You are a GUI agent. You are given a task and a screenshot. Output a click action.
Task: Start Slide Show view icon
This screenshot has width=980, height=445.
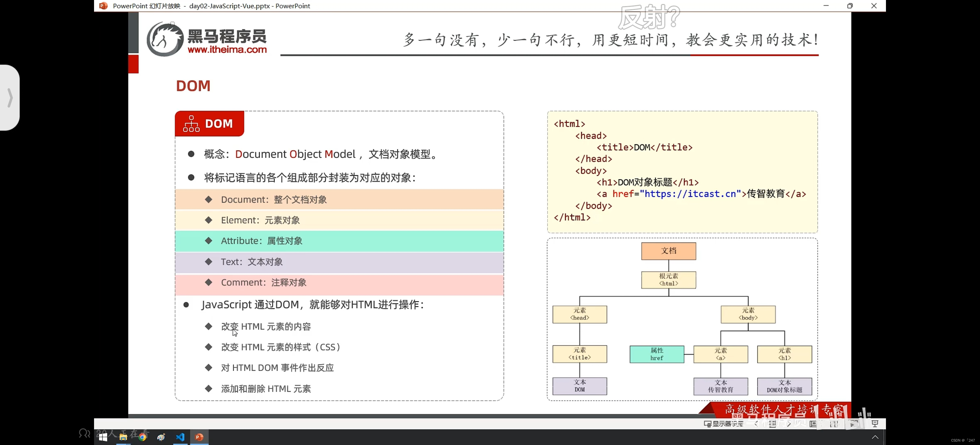(875, 424)
